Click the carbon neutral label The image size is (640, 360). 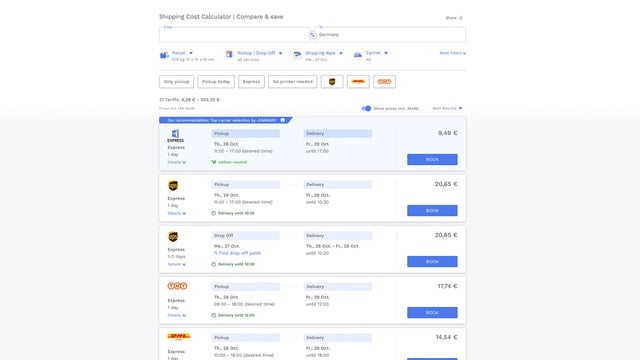tap(232, 162)
